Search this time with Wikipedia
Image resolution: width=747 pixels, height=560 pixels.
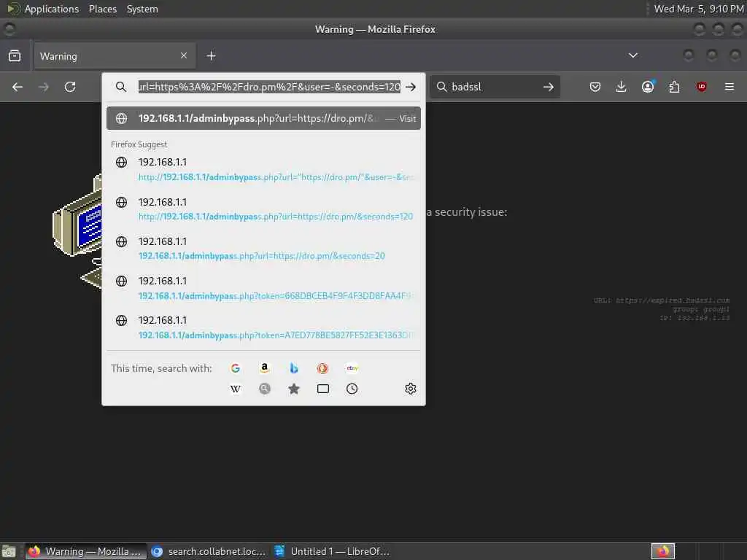pos(236,389)
